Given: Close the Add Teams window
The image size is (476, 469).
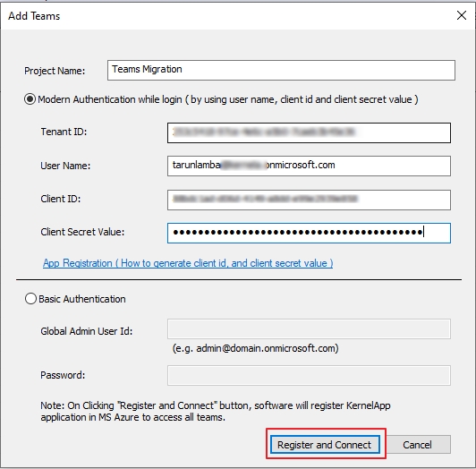Looking at the screenshot, I should [462, 15].
